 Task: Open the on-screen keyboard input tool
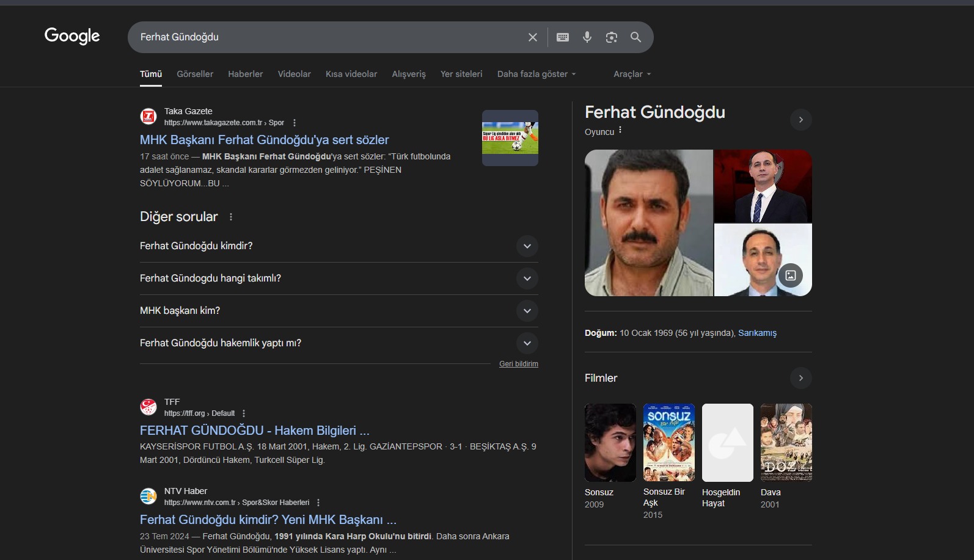563,37
